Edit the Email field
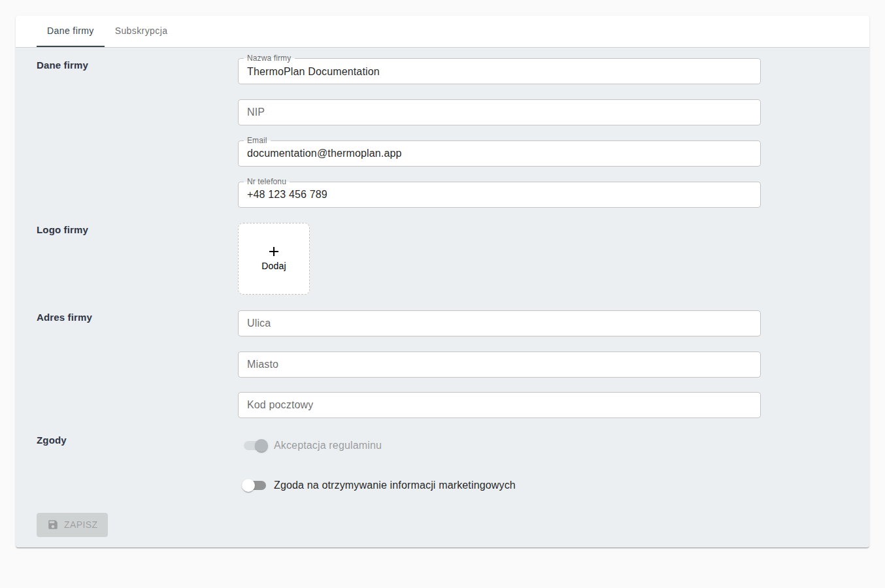Viewport: 885px width, 588px height. [499, 154]
